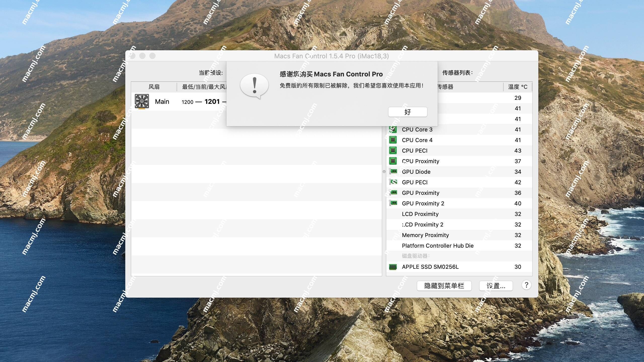Select Platform Controller Hub Die sensor

click(459, 246)
